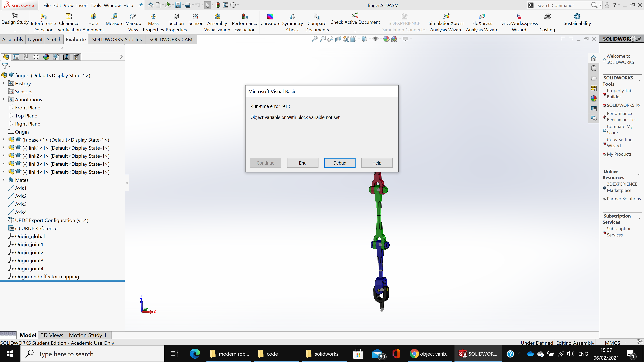Expand the feature tree filter dropdown

point(9,67)
